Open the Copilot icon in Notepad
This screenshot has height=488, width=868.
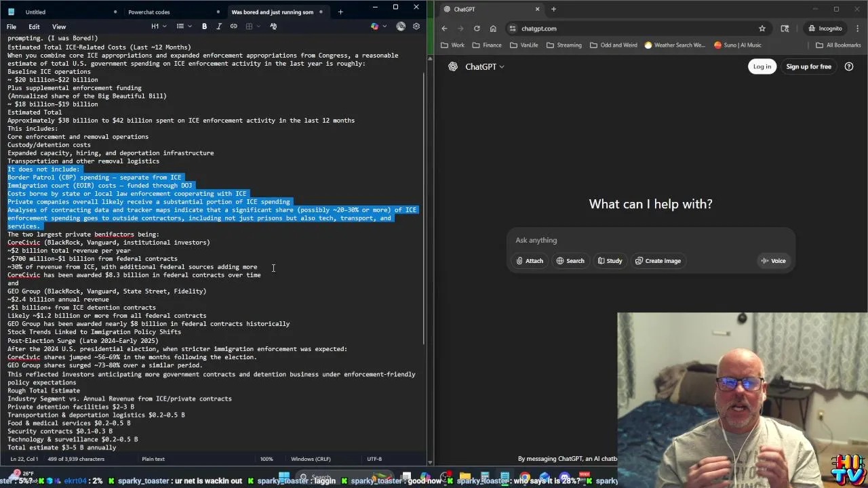[x=374, y=26]
